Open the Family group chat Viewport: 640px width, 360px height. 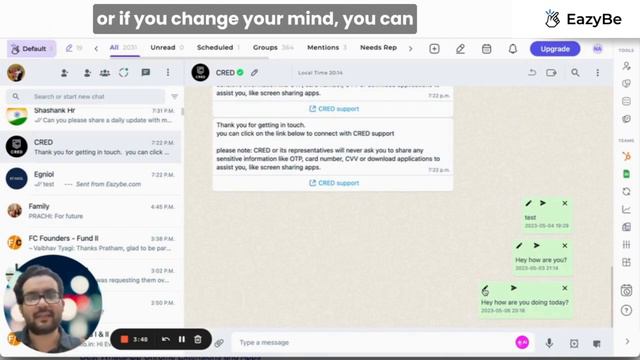click(x=91, y=211)
